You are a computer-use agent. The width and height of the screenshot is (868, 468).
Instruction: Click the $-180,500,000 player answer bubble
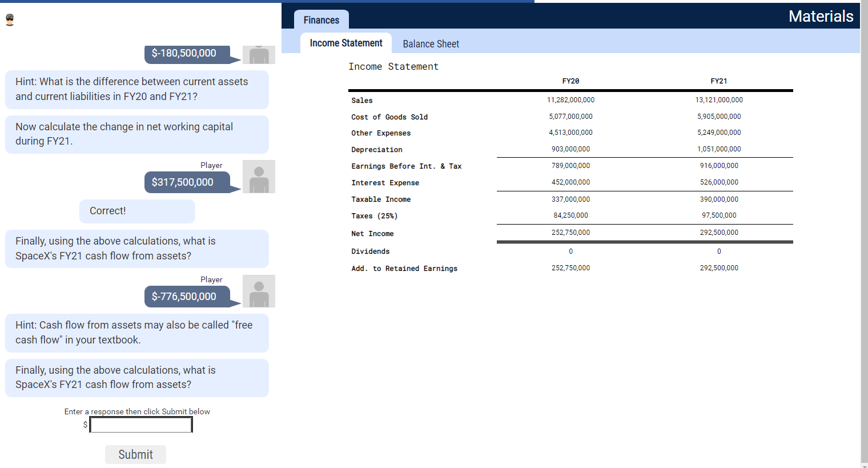[187, 54]
